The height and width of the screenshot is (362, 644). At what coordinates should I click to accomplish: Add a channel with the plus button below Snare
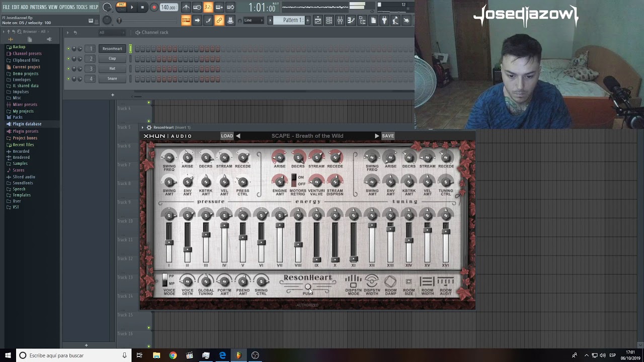tap(113, 95)
